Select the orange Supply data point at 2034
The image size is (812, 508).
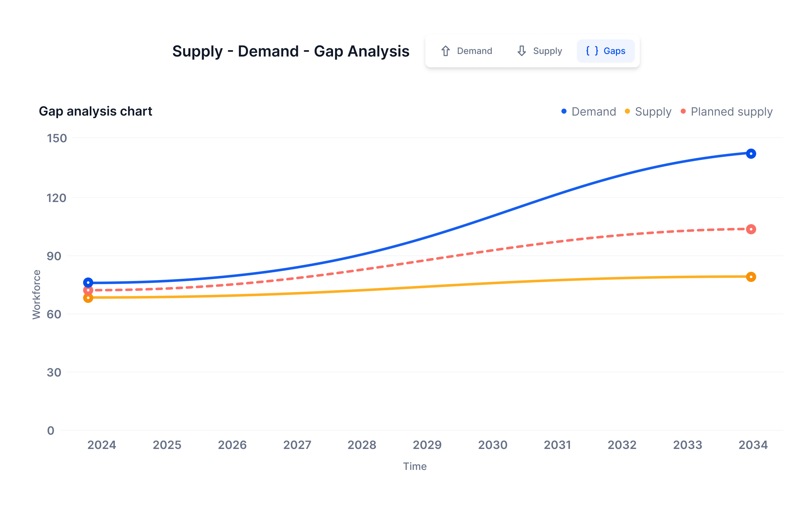(x=751, y=277)
